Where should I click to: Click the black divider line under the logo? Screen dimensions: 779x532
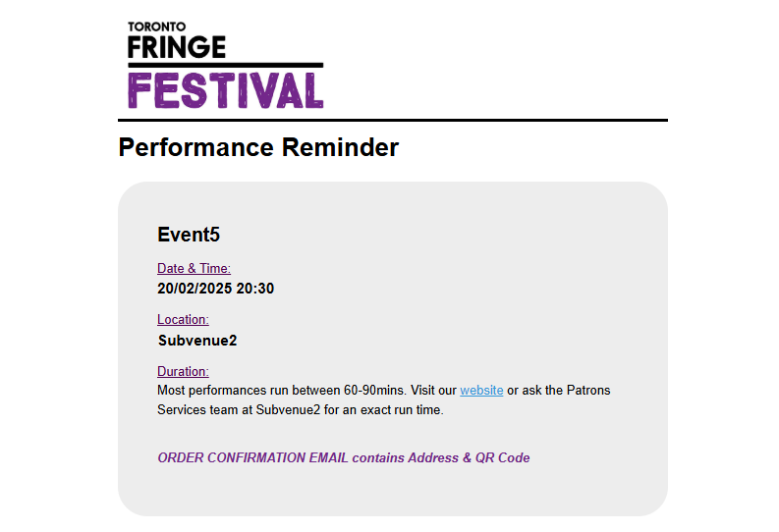click(x=393, y=120)
